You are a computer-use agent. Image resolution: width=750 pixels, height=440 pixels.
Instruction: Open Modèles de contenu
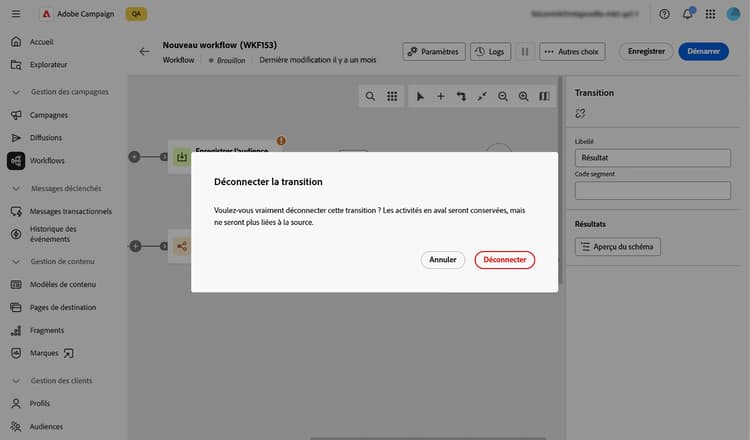(64, 285)
